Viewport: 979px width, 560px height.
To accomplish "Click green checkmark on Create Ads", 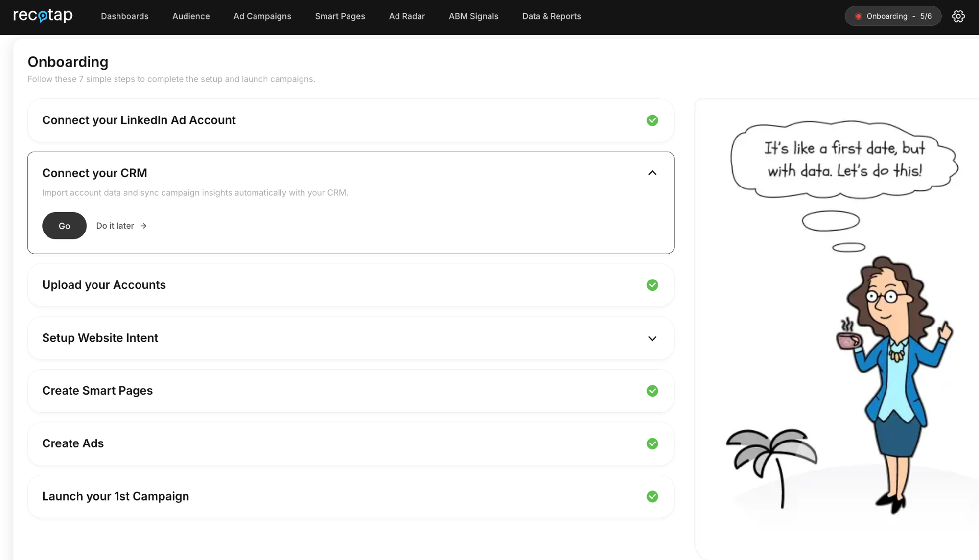I will [652, 443].
